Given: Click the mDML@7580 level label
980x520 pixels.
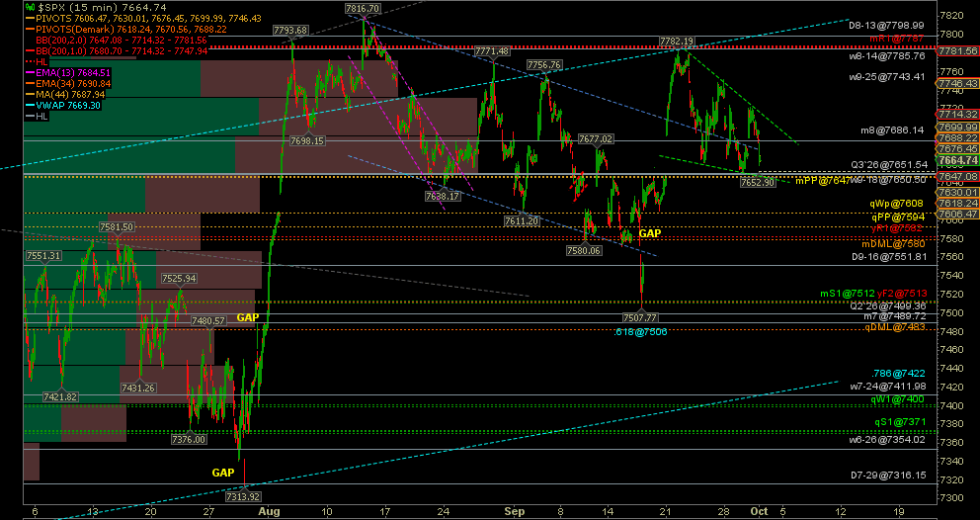Looking at the screenshot, I should coord(894,244).
